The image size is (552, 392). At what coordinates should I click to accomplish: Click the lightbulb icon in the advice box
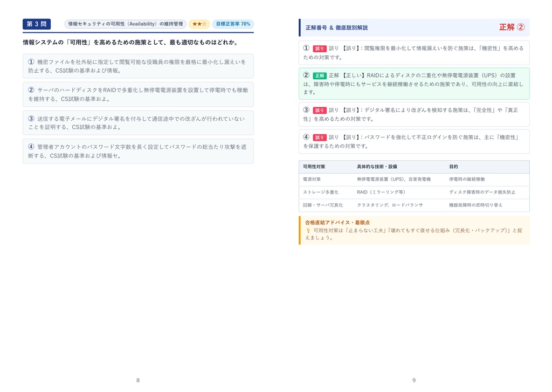pyautogui.click(x=308, y=230)
